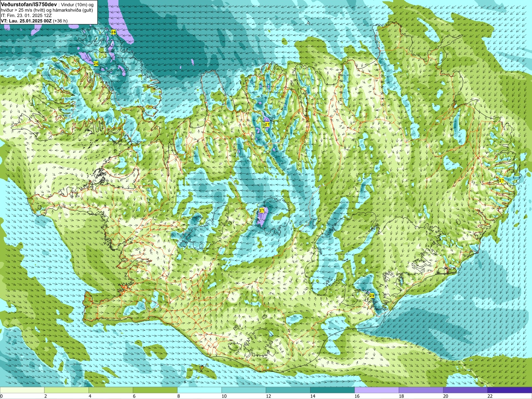Click the '(+36 h)' forecast offset text
The width and height of the screenshot is (532, 399).
pos(60,21)
